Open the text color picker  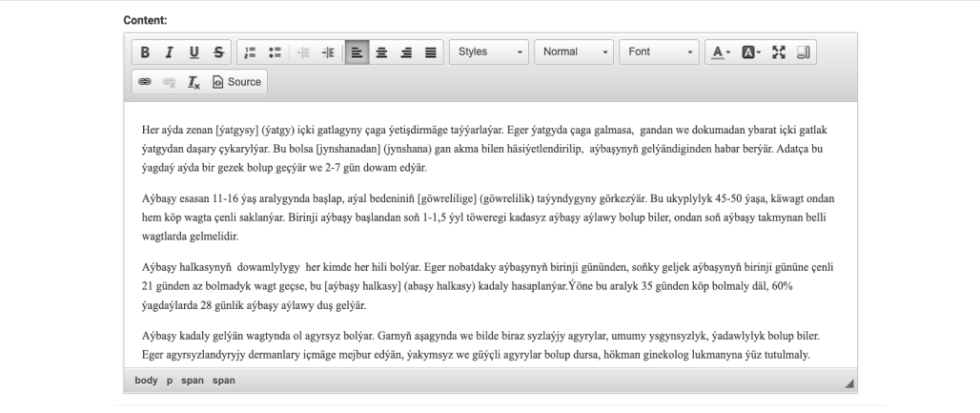coord(720,52)
